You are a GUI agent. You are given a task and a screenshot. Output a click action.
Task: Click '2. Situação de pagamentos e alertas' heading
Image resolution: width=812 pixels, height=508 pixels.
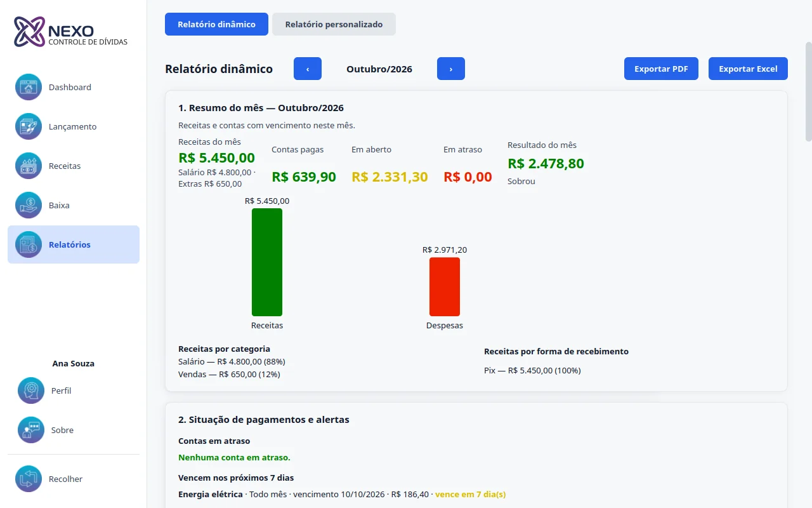pyautogui.click(x=264, y=419)
